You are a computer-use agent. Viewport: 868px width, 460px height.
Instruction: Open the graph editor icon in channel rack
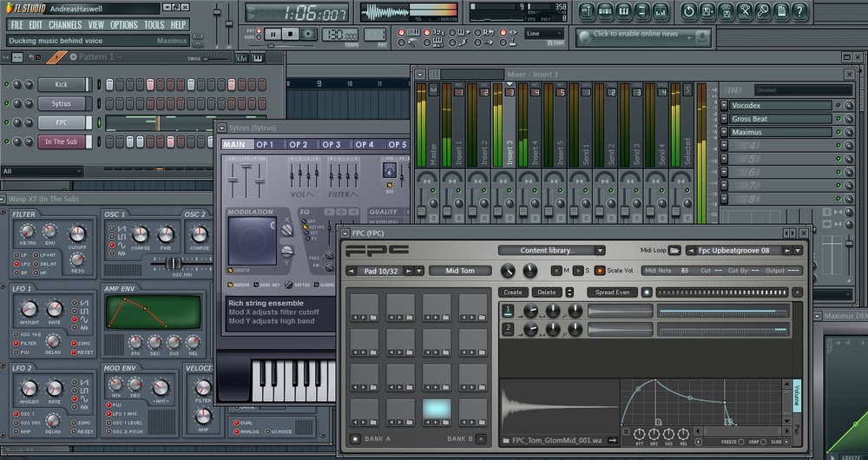click(x=242, y=57)
